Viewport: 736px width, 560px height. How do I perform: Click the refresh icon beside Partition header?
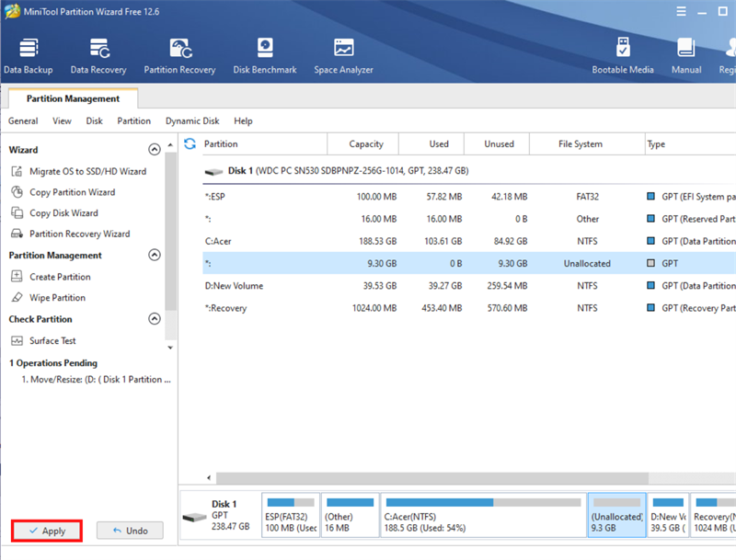[190, 144]
